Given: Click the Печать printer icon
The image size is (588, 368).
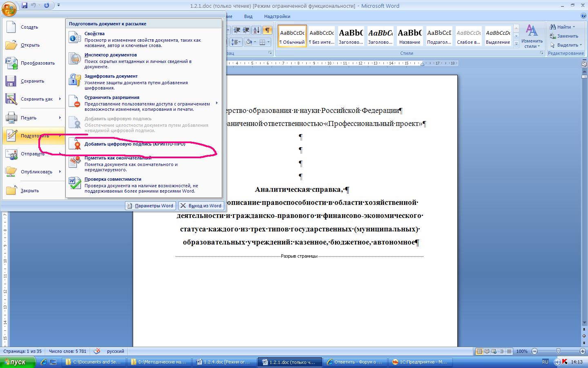Looking at the screenshot, I should click(11, 118).
